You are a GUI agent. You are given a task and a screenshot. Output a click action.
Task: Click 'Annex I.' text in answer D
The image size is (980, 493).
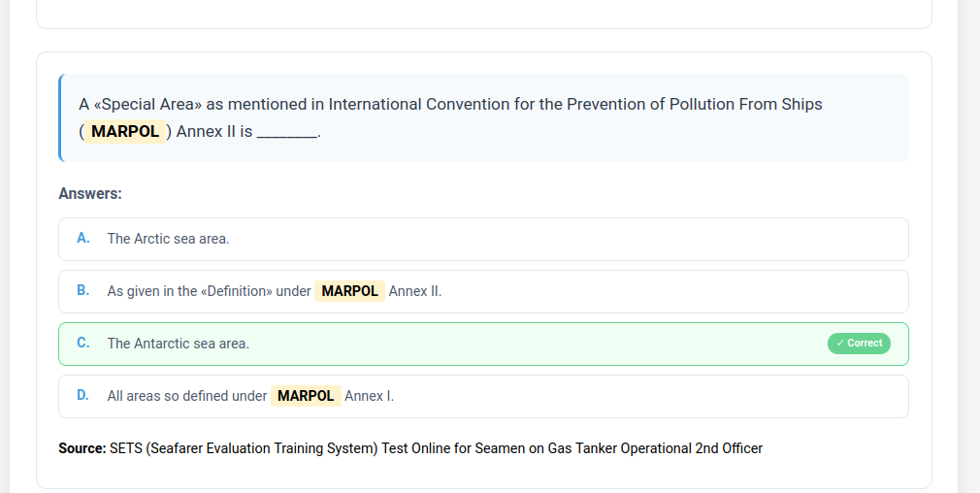[369, 396]
